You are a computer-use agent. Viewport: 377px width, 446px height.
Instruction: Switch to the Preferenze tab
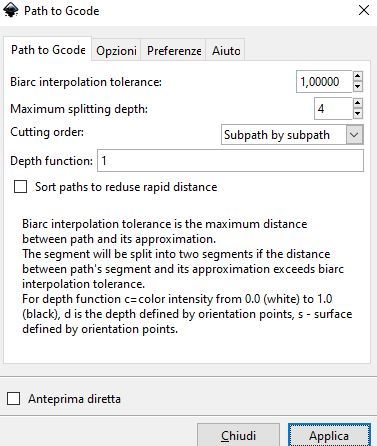tap(174, 51)
